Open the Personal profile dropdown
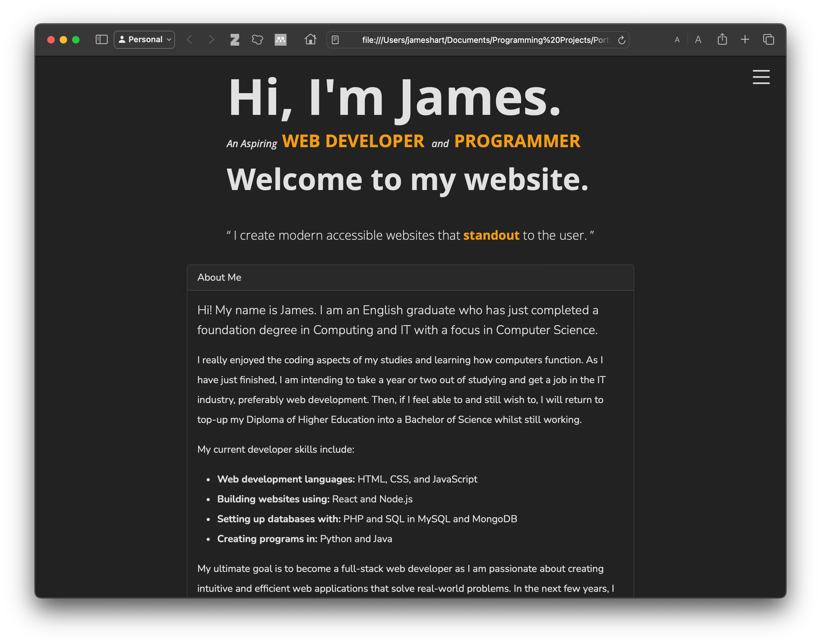This screenshot has width=821, height=644. (x=144, y=40)
